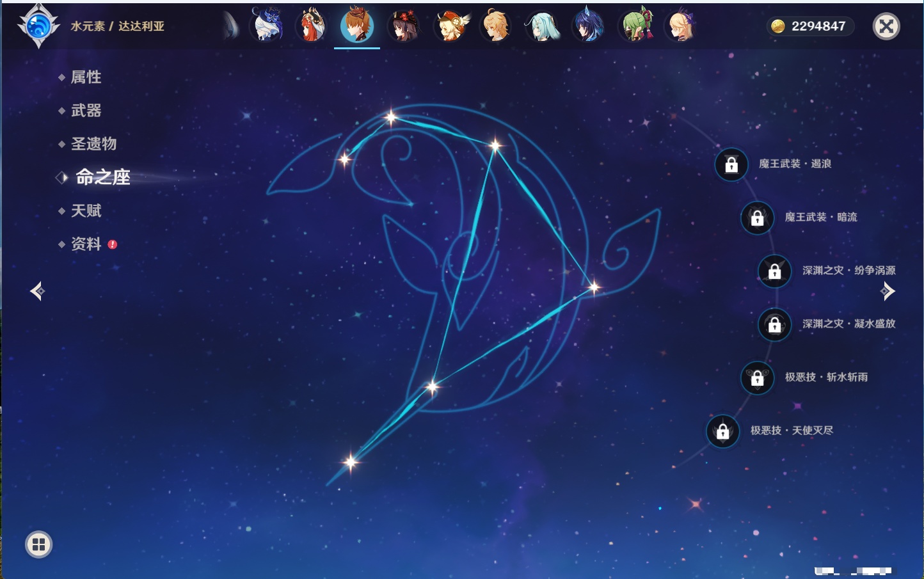The width and height of the screenshot is (924, 579).
Task: View locked constellation 深渊之灾·凝水盛放
Action: 774,324
